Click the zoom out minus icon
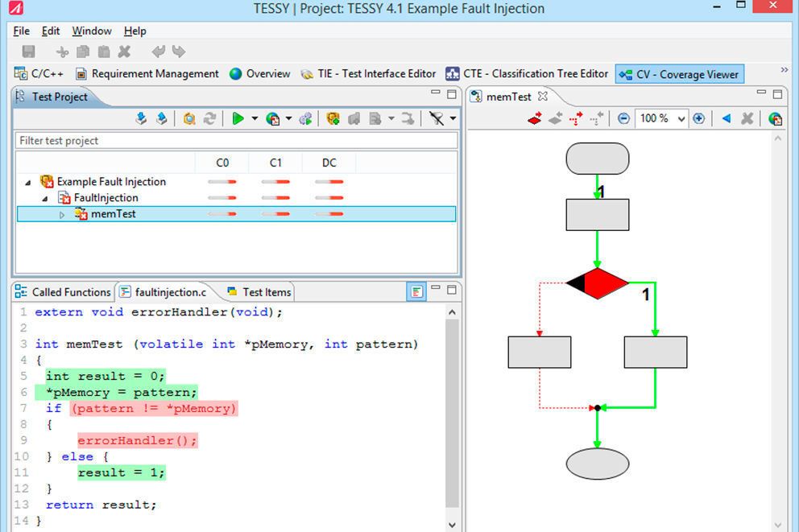 623,119
